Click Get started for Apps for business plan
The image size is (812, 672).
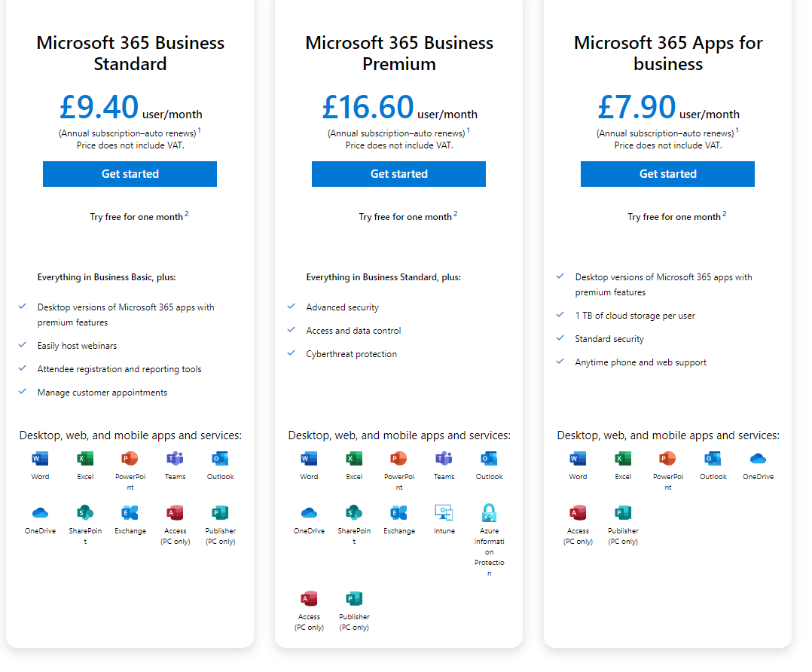667,174
